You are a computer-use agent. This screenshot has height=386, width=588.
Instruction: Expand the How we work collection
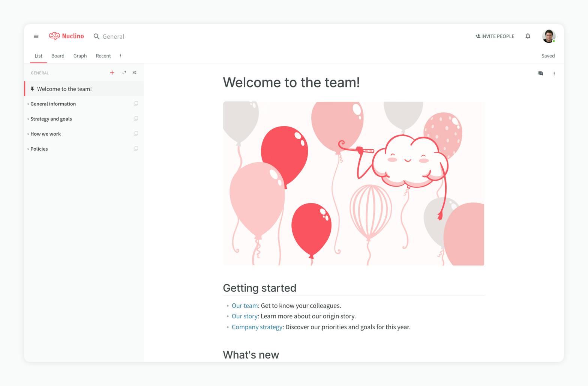[28, 134]
